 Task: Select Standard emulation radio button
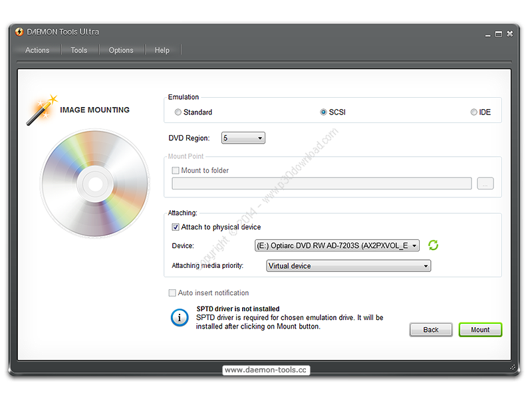178,112
